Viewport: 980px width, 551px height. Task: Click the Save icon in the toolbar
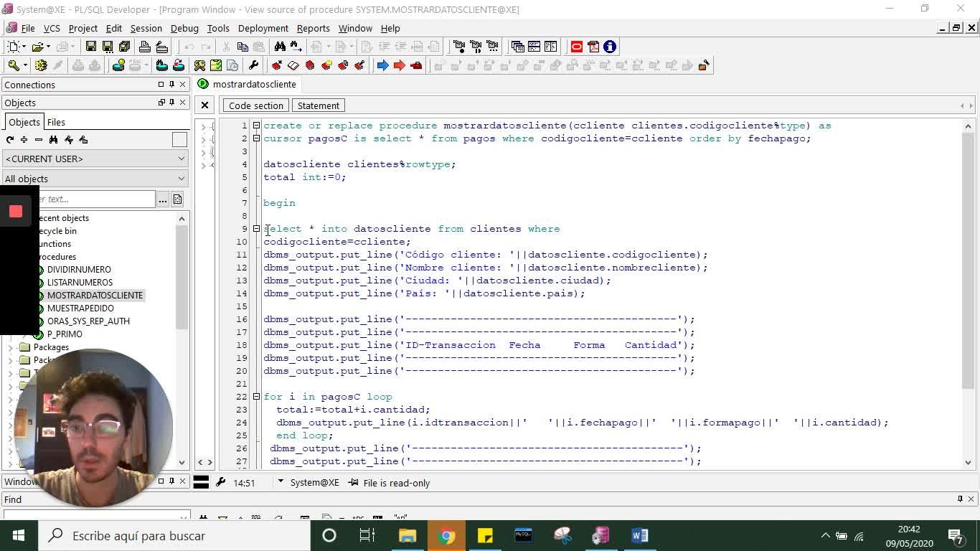point(91,47)
